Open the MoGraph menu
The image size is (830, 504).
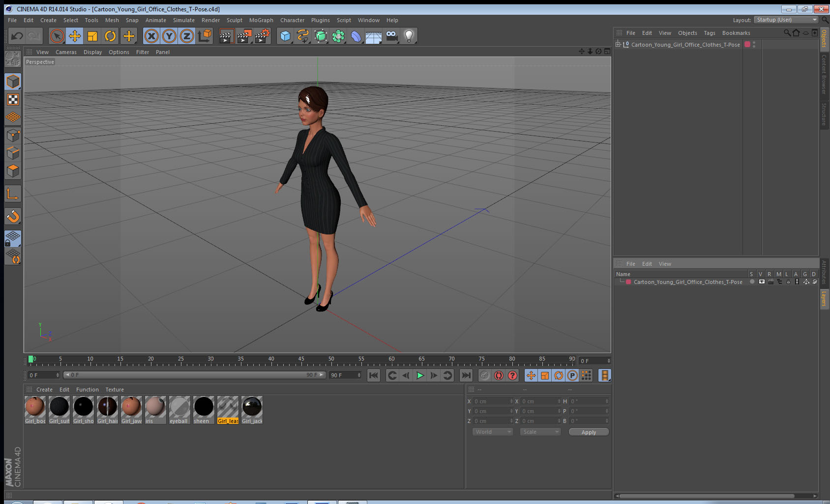(x=261, y=20)
